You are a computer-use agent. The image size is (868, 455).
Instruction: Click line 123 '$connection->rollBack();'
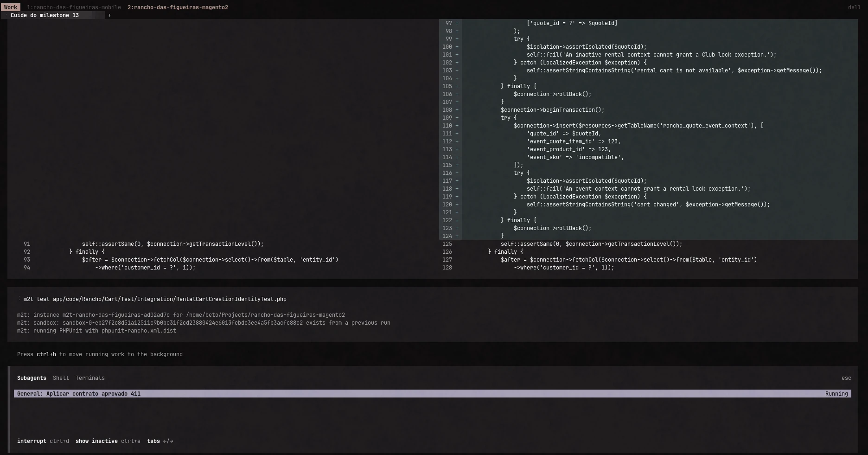pos(553,228)
